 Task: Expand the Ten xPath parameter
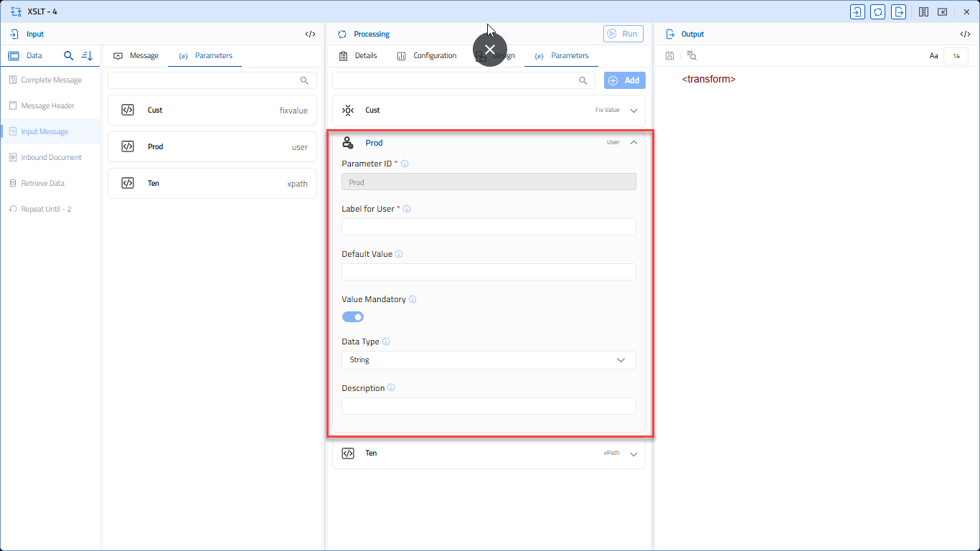point(633,453)
